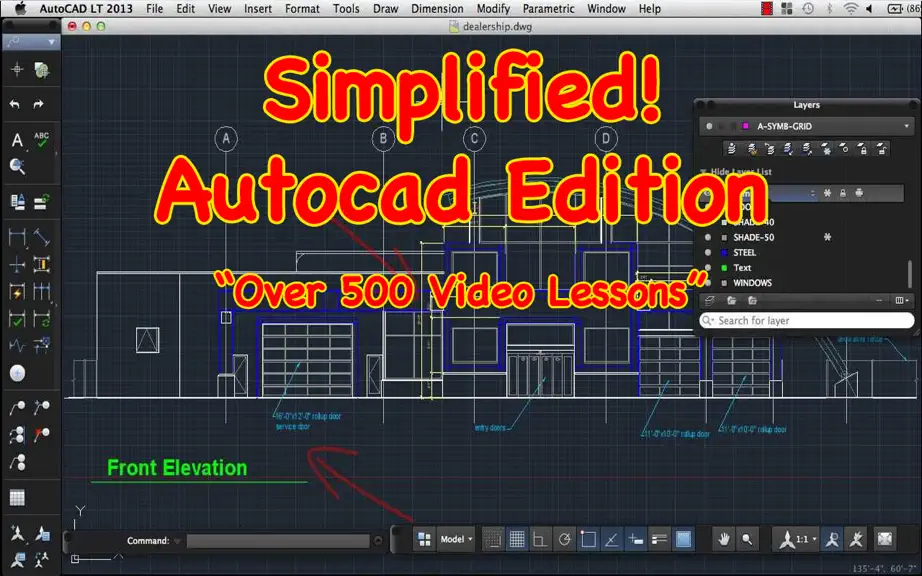Select the Quick Dimension lightning tool
Image resolution: width=922 pixels, height=576 pixels.
17,292
